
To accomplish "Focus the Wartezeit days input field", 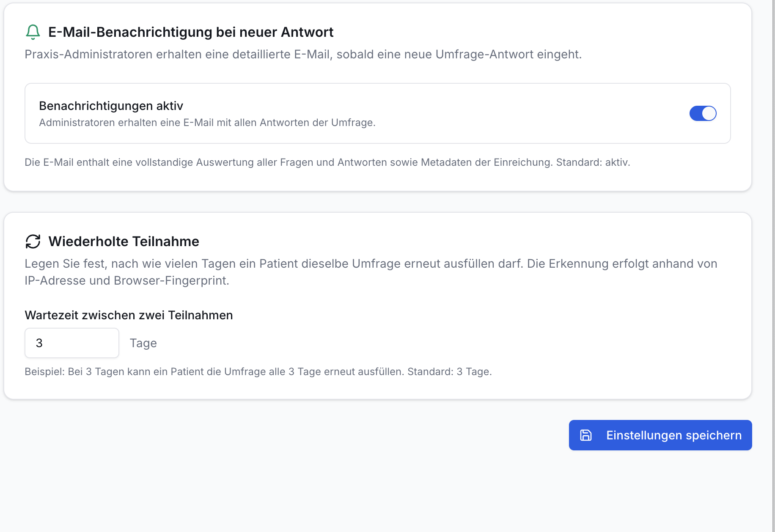I will click(72, 343).
